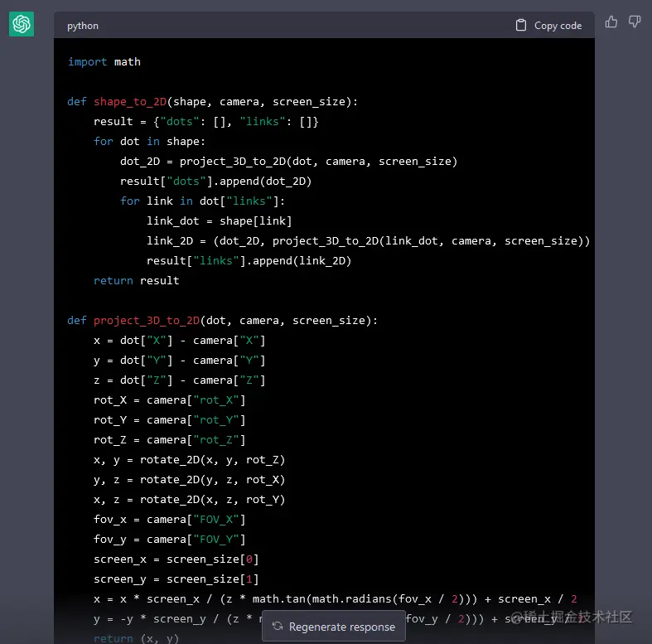Give the response a thumbs down
652x644 pixels.
coord(634,22)
